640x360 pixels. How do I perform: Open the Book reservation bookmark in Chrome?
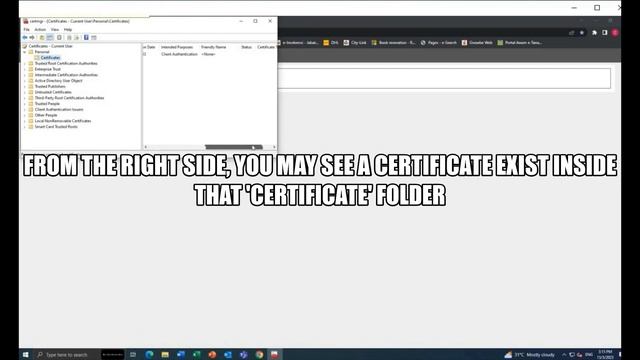pos(393,42)
